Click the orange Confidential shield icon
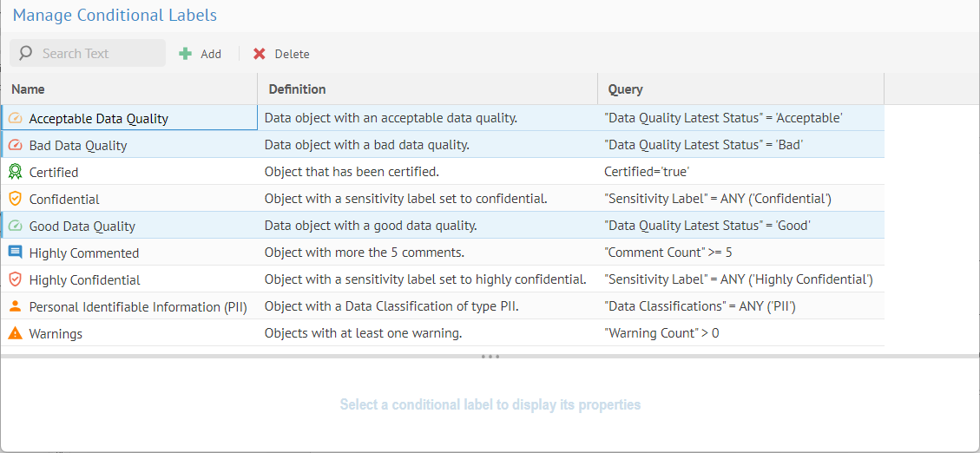 (x=15, y=199)
